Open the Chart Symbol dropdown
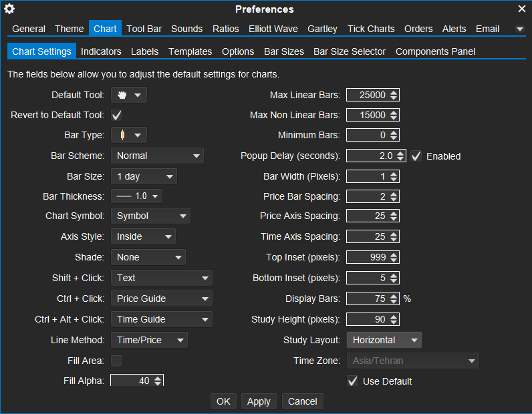532x414 pixels. 150,216
